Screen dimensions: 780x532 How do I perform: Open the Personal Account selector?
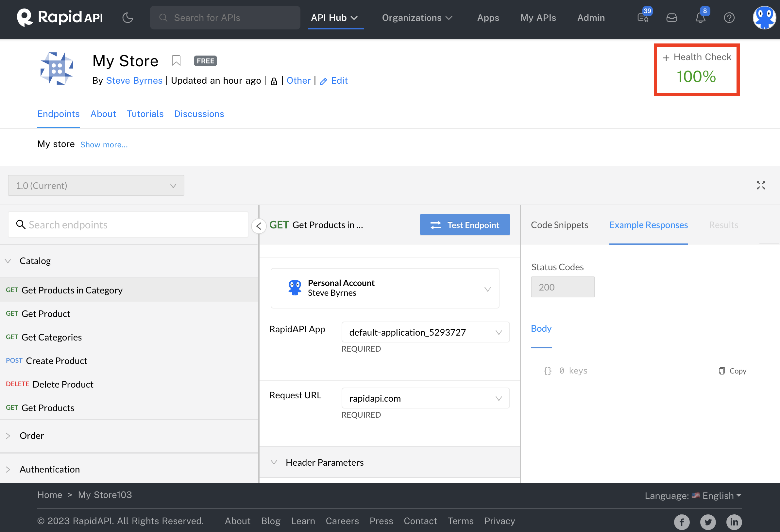coord(385,288)
